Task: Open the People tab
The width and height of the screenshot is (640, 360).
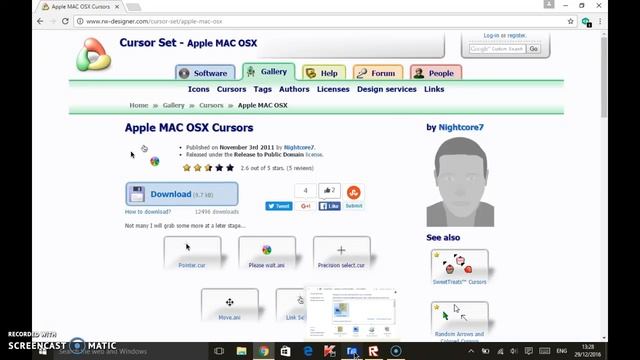Action: pos(436,73)
